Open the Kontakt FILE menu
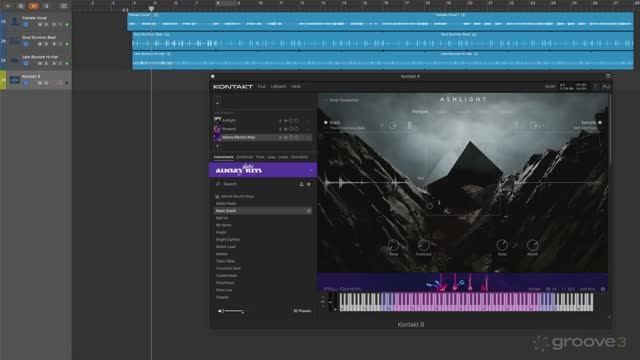 262,87
